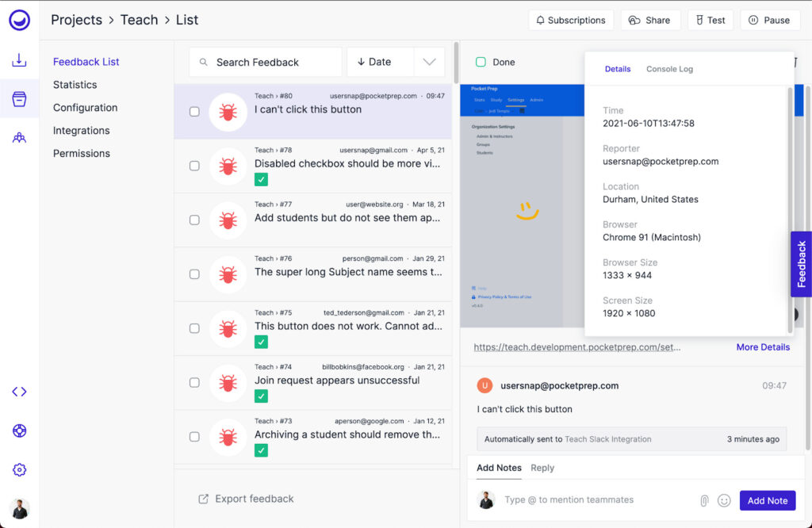Check the checkbox beside item #73

click(194, 437)
